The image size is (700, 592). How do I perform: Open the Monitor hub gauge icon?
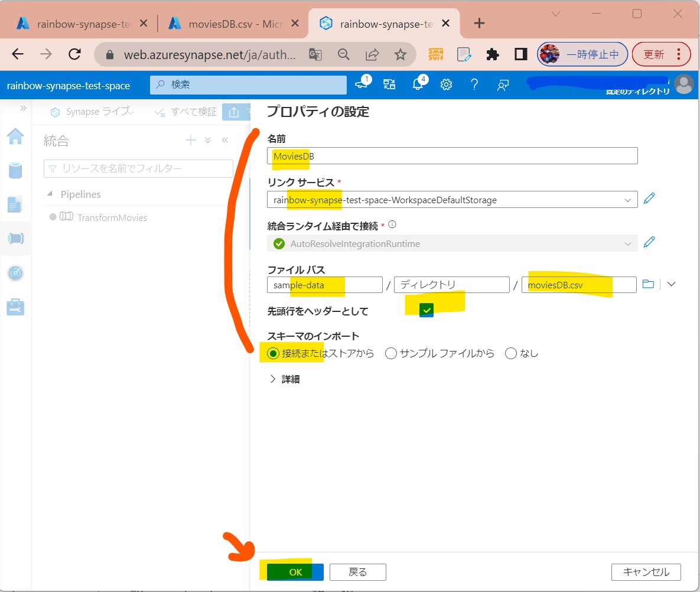[15, 273]
